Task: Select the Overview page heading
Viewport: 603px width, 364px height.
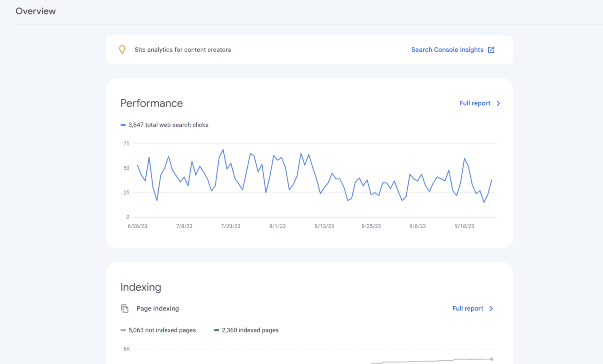Action: [x=35, y=11]
